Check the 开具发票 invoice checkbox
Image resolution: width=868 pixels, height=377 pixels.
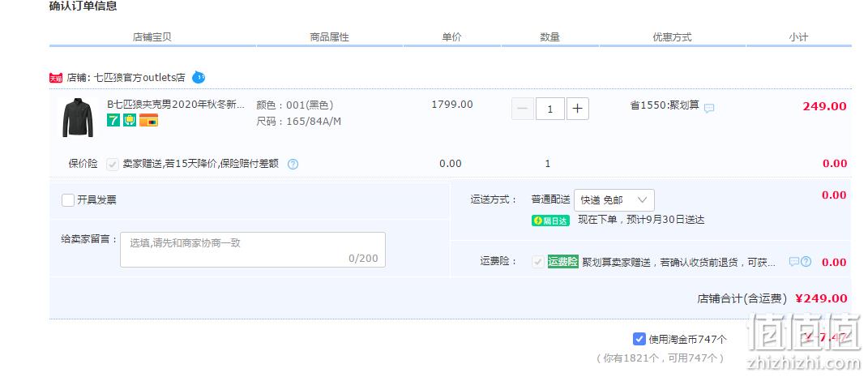click(x=68, y=199)
